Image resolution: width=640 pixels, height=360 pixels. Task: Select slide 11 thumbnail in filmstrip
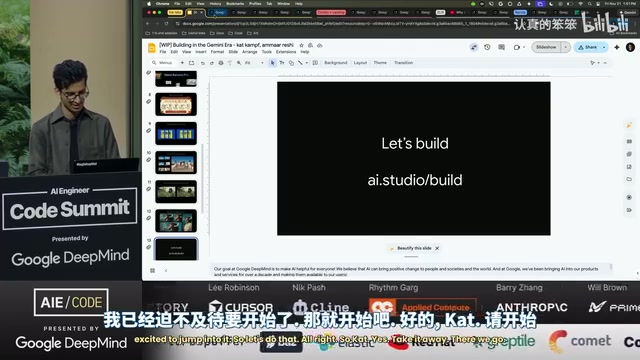pyautogui.click(x=176, y=192)
